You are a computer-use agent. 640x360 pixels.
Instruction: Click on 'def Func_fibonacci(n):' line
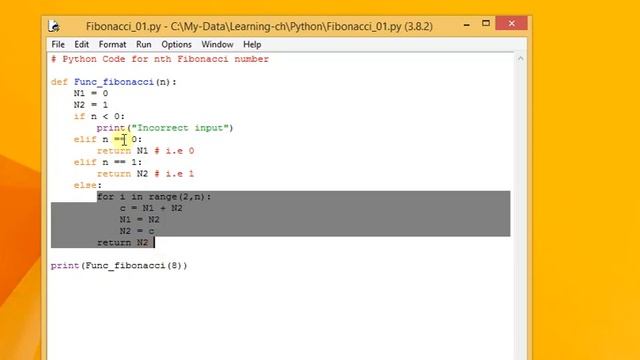pyautogui.click(x=113, y=82)
